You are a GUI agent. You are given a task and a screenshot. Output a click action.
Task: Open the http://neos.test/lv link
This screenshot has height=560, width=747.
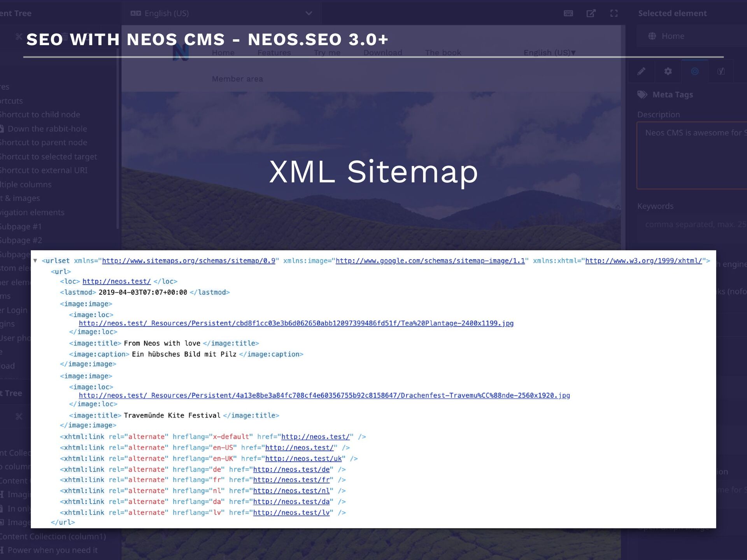tap(291, 513)
